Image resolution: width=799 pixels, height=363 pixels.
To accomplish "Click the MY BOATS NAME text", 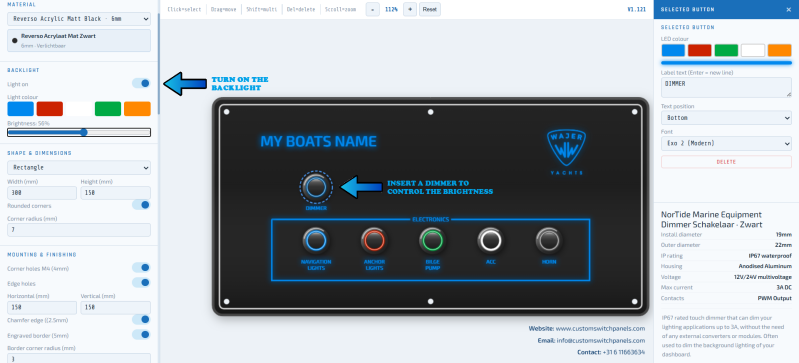I will [x=318, y=141].
